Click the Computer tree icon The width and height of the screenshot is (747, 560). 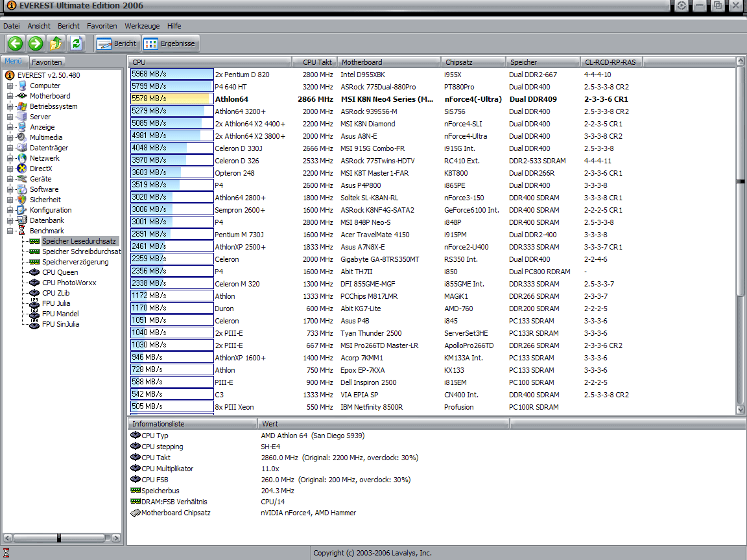tap(22, 86)
